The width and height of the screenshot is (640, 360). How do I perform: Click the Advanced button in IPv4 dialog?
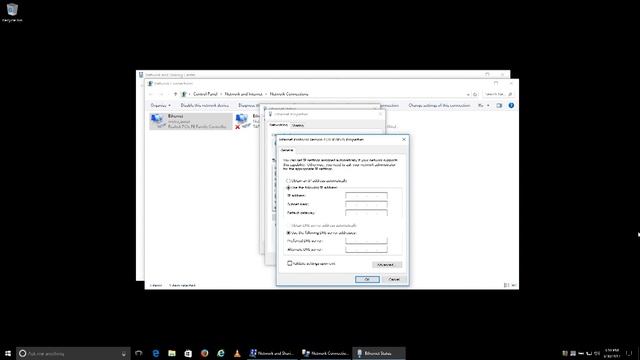click(x=387, y=264)
